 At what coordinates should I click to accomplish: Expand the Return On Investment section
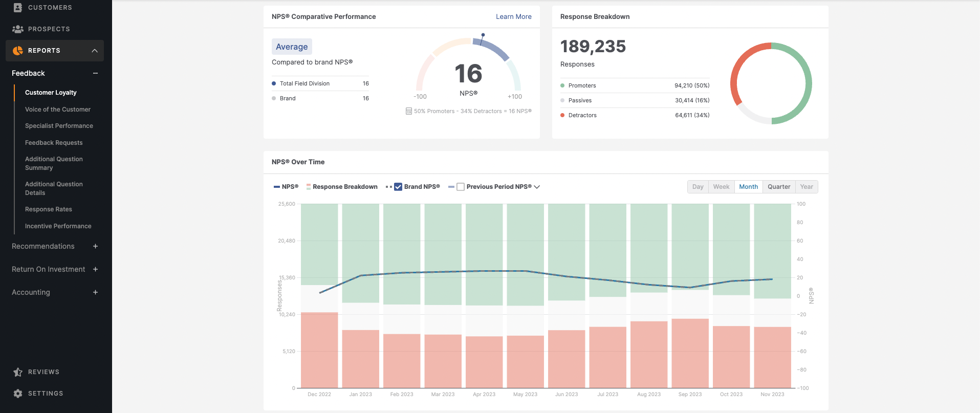(x=95, y=269)
